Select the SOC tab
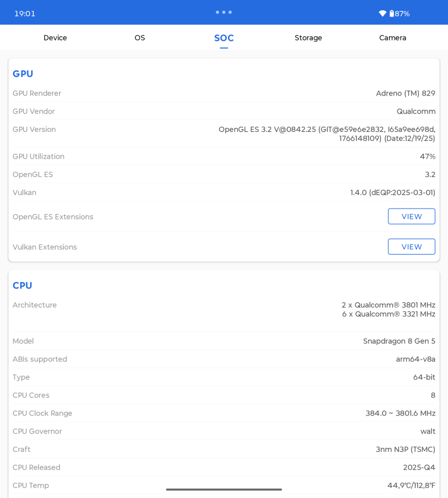This screenshot has width=448, height=498. (x=224, y=38)
